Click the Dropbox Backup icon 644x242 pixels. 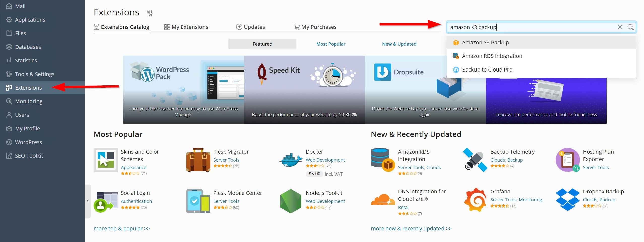click(x=568, y=200)
